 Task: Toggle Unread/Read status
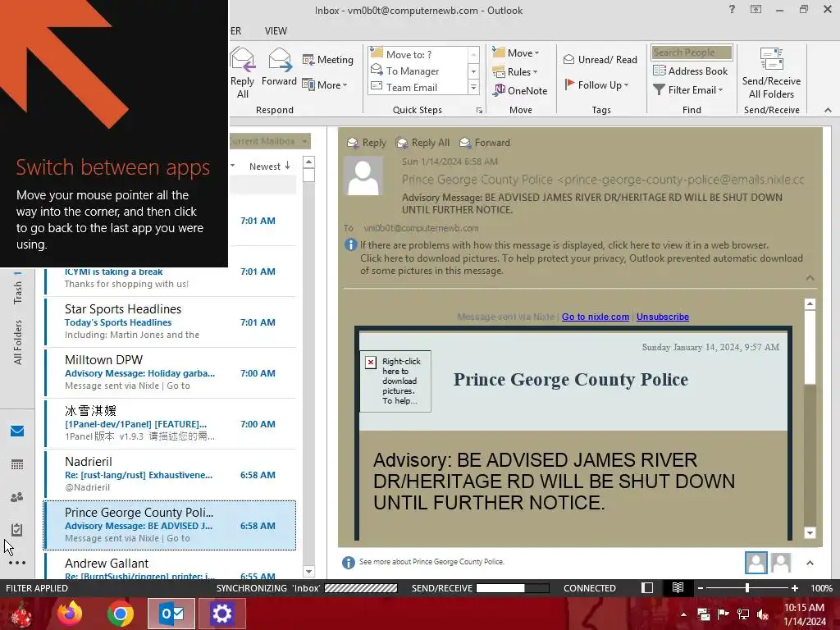(x=600, y=59)
